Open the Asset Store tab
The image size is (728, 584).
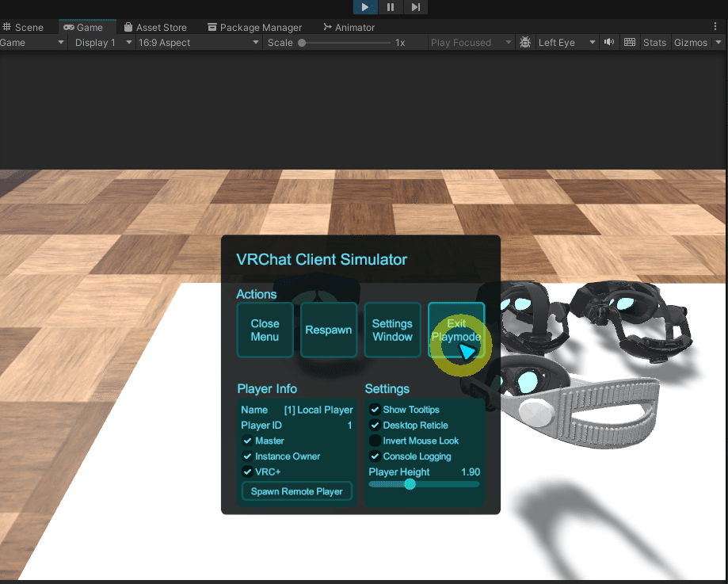click(x=155, y=28)
